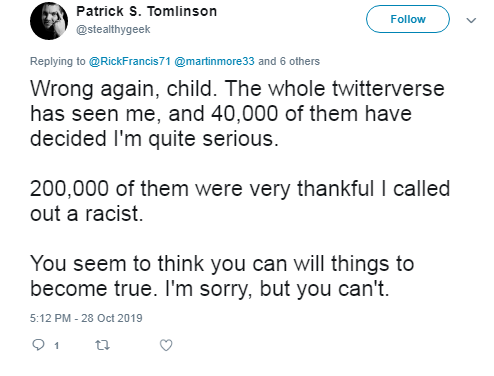Click the reply count number 1
Screen dimensions: 494x376
[x=57, y=346]
